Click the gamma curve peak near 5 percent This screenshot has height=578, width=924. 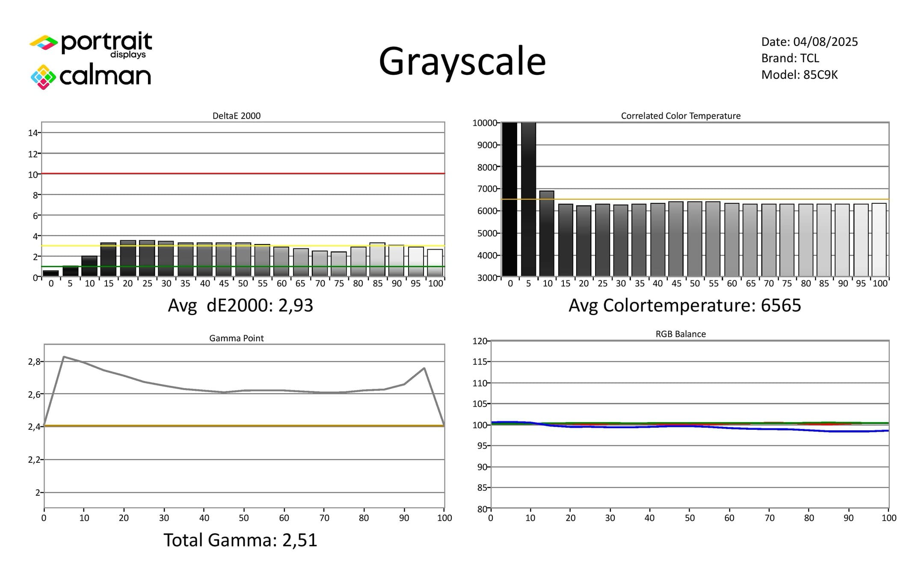point(64,357)
